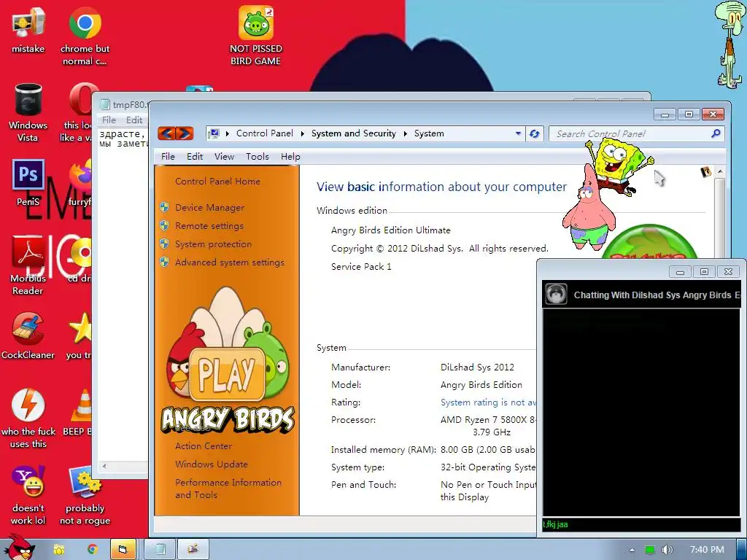The image size is (747, 560).
Task: Open the Edit menu in Control Panel
Action: pos(194,157)
